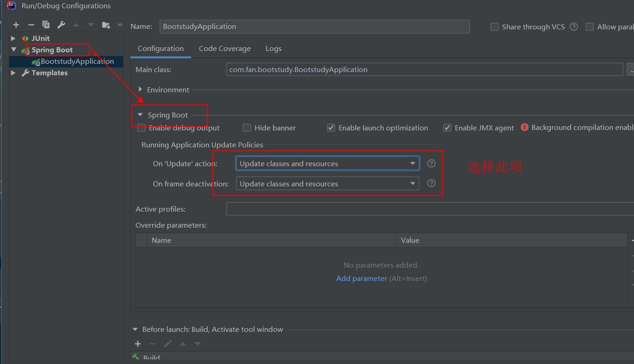Click the Add parameter link
Screen dimensions: 634x364
coord(362,278)
